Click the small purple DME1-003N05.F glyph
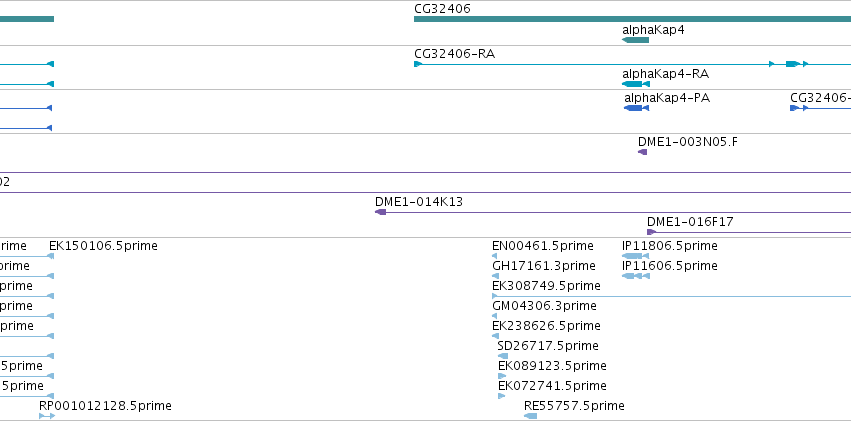 pos(643,152)
